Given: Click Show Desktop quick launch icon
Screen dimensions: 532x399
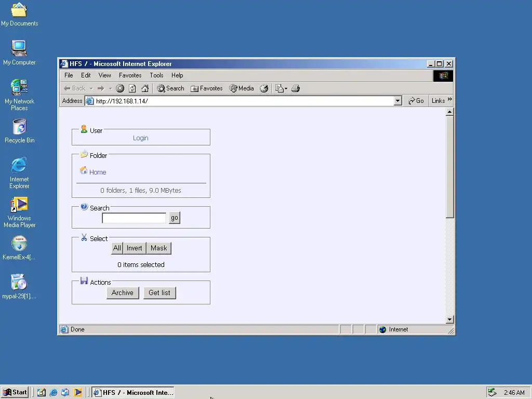Looking at the screenshot, I should 42,393.
